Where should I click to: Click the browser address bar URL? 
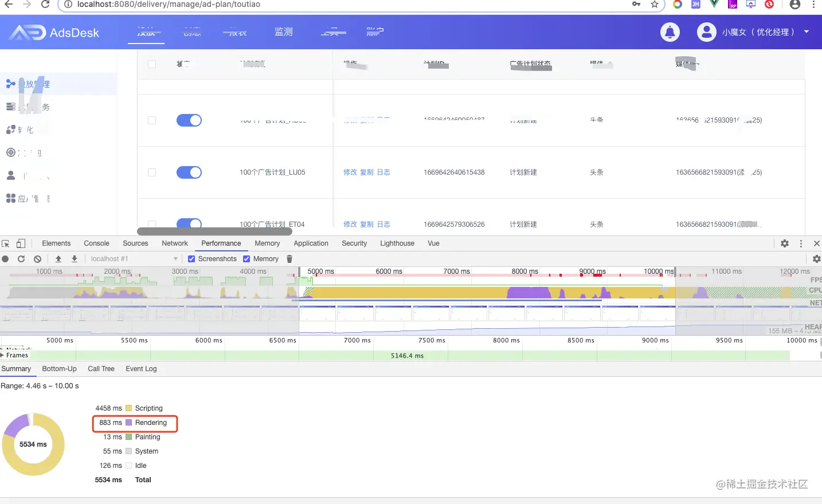tap(169, 4)
